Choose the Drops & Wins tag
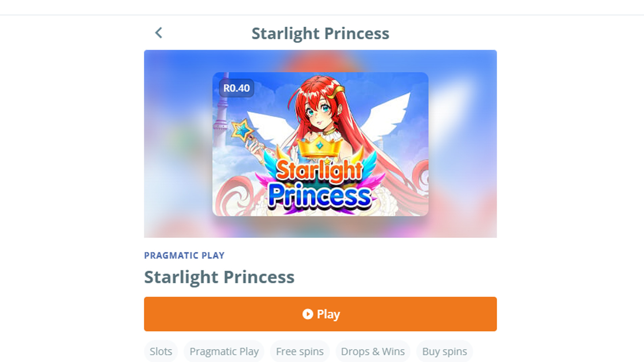This screenshot has width=644, height=362. [373, 351]
